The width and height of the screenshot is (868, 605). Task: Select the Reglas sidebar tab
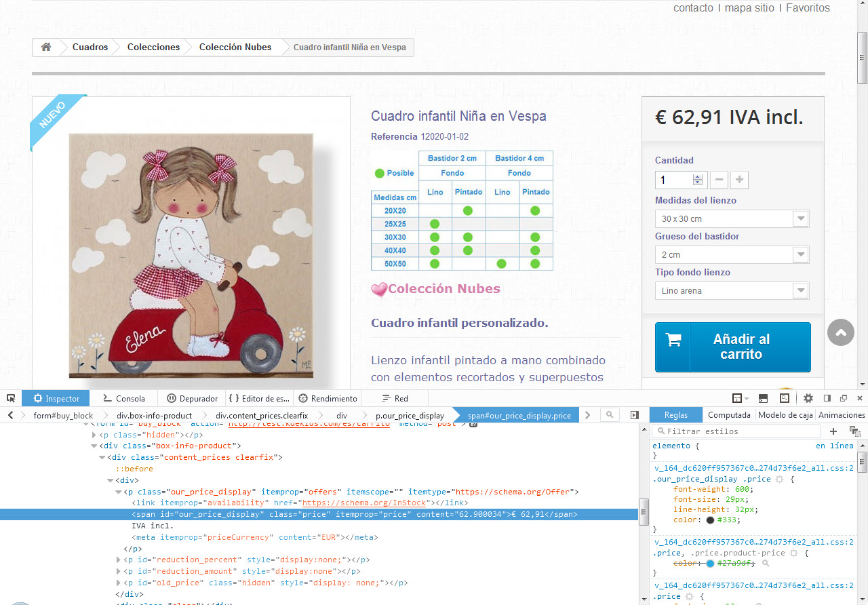[x=676, y=415]
